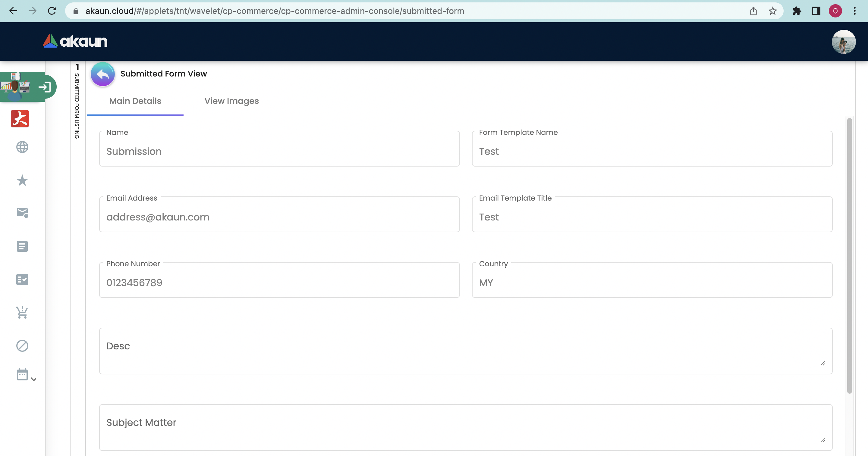This screenshot has width=868, height=456.
Task: Open the checklist form sidebar icon
Action: (22, 280)
